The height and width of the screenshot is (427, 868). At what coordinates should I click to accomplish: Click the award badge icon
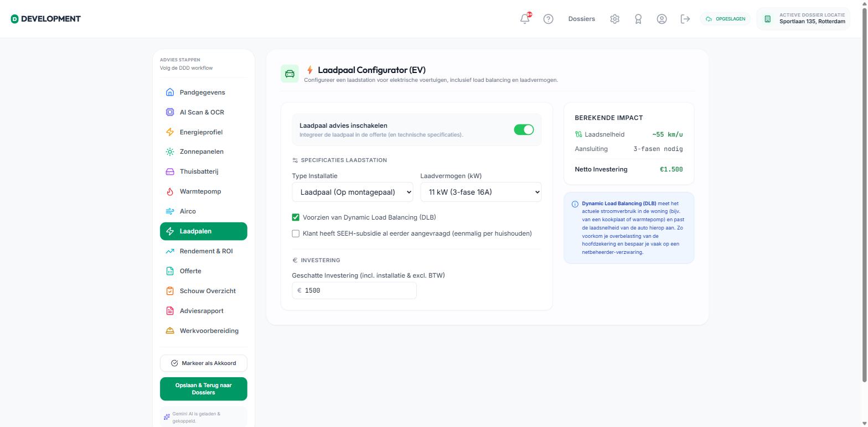(638, 19)
